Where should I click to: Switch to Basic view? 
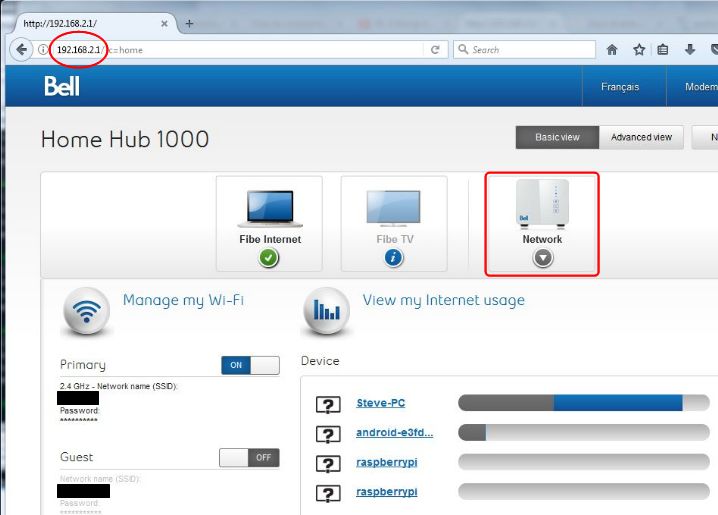pos(557,137)
